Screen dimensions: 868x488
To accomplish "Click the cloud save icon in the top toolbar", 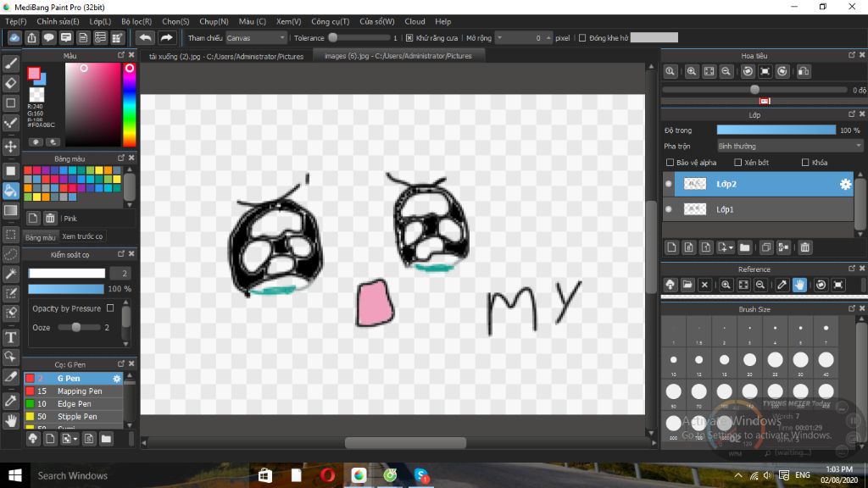I will pos(14,37).
